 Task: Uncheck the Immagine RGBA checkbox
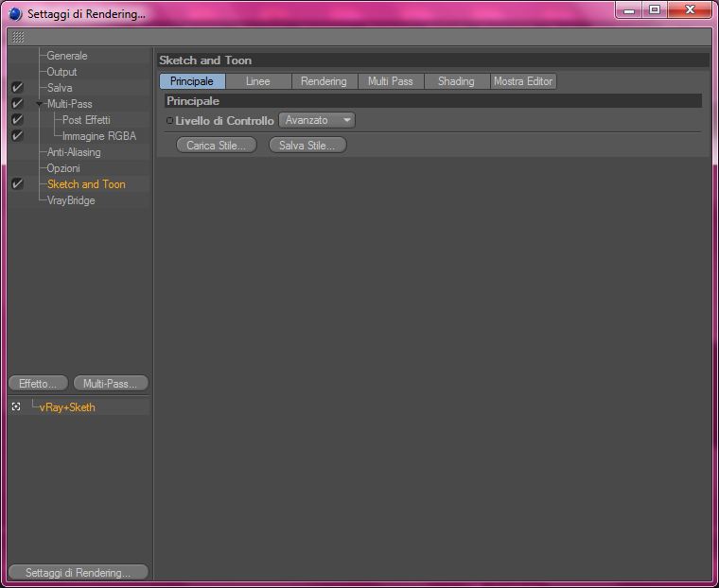pyautogui.click(x=17, y=136)
